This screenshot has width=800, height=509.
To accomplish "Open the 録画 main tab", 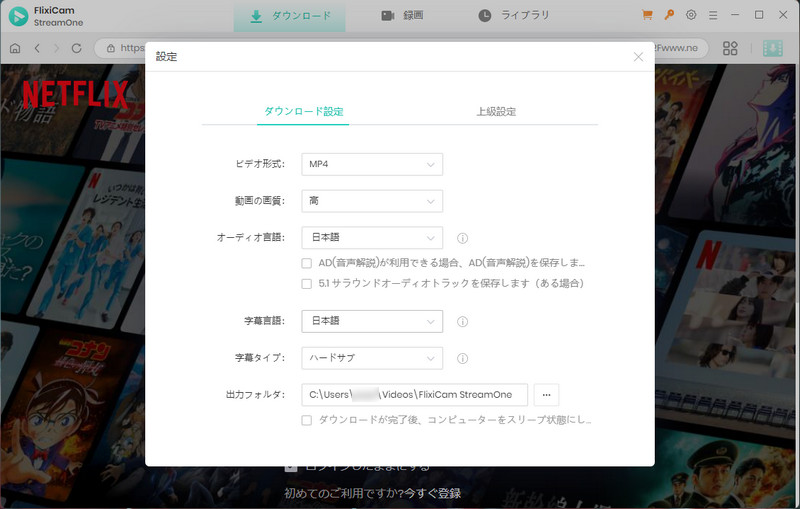I will 403,16.
